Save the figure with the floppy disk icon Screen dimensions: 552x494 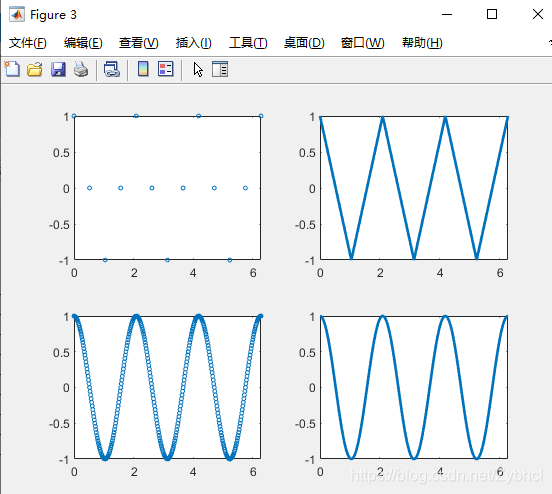coord(58,69)
